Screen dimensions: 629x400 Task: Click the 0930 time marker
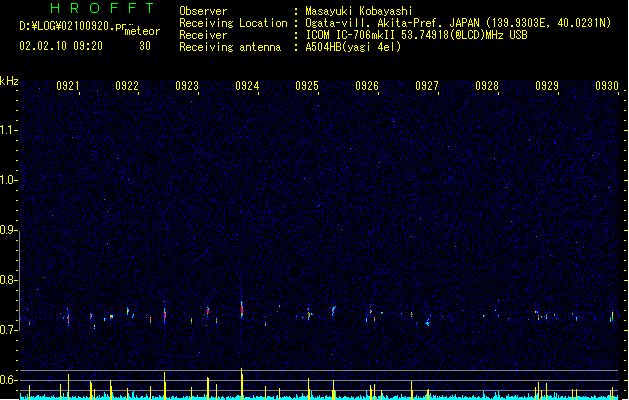tap(607, 85)
